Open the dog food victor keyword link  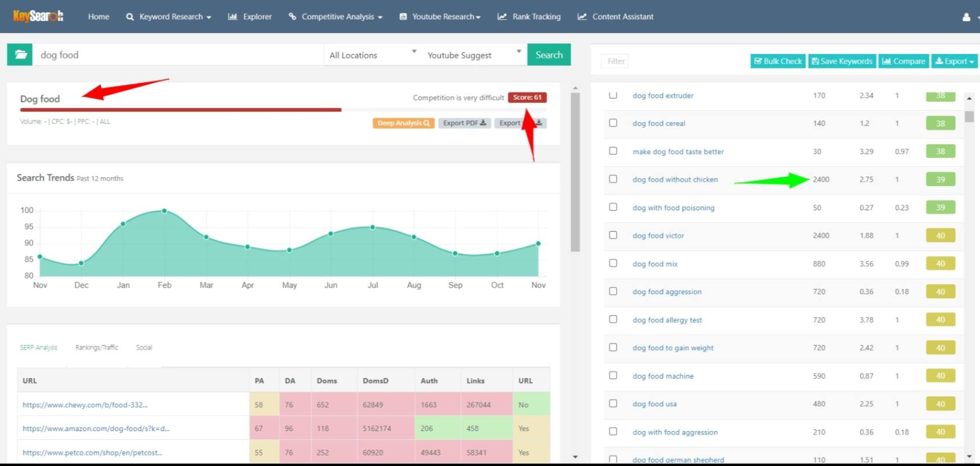click(x=658, y=236)
